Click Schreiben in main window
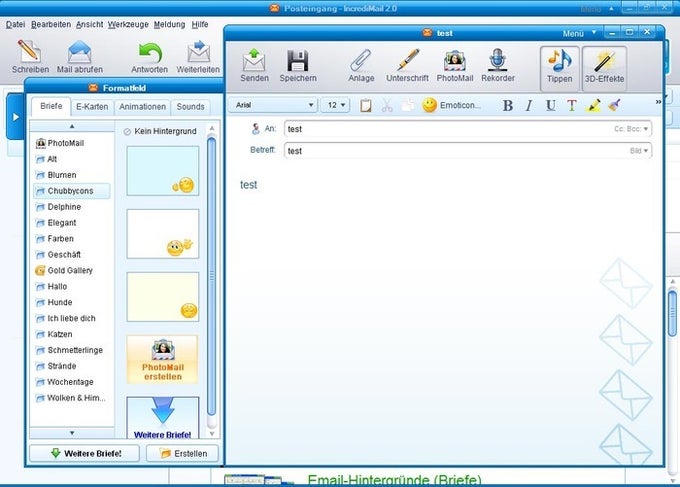 coord(30,56)
